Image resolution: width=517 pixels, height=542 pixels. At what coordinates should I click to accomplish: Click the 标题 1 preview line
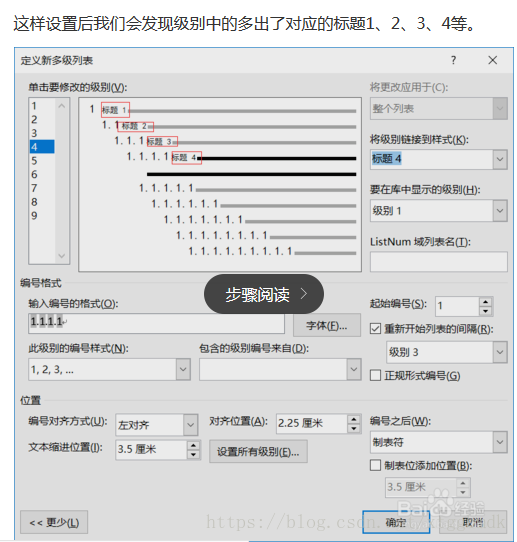pos(223,110)
